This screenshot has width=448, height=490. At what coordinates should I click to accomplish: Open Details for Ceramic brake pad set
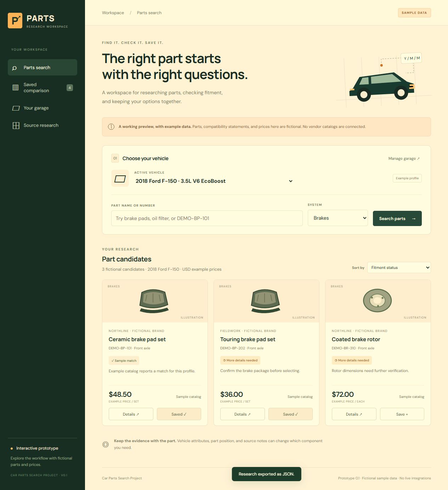click(131, 414)
